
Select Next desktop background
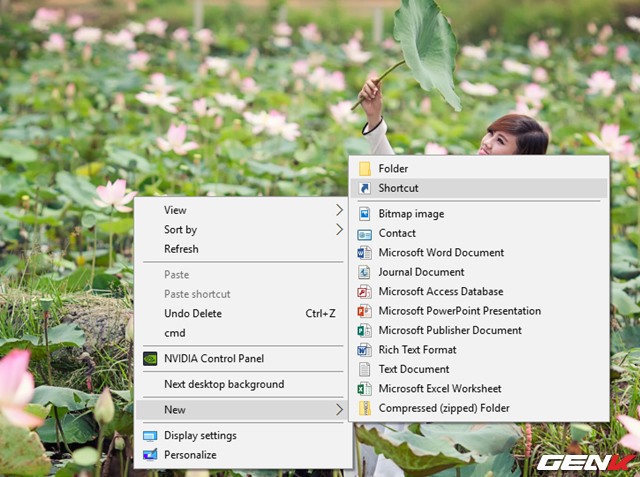(x=244, y=384)
